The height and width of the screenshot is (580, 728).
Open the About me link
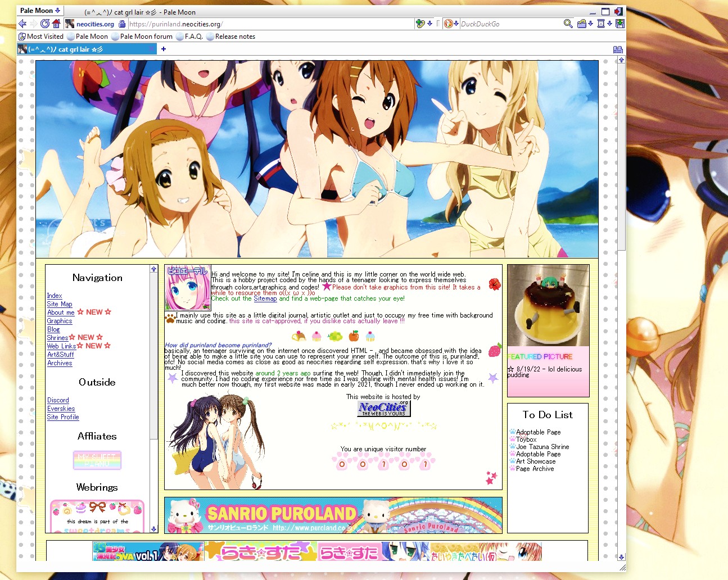[x=61, y=312]
